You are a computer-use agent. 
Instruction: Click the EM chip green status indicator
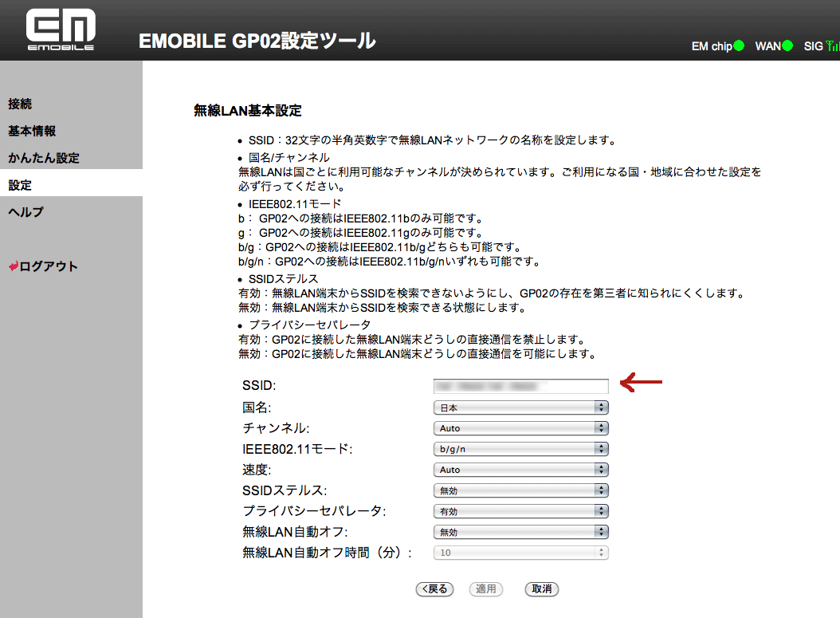tap(739, 45)
